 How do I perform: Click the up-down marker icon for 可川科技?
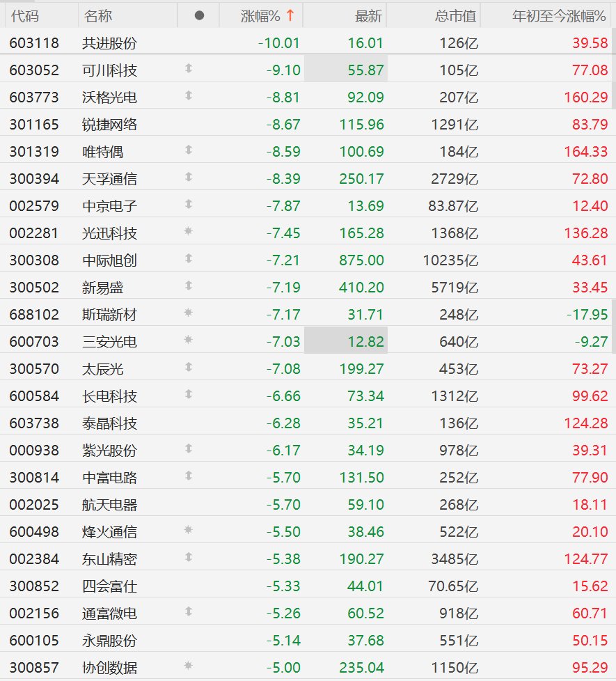pos(189,68)
